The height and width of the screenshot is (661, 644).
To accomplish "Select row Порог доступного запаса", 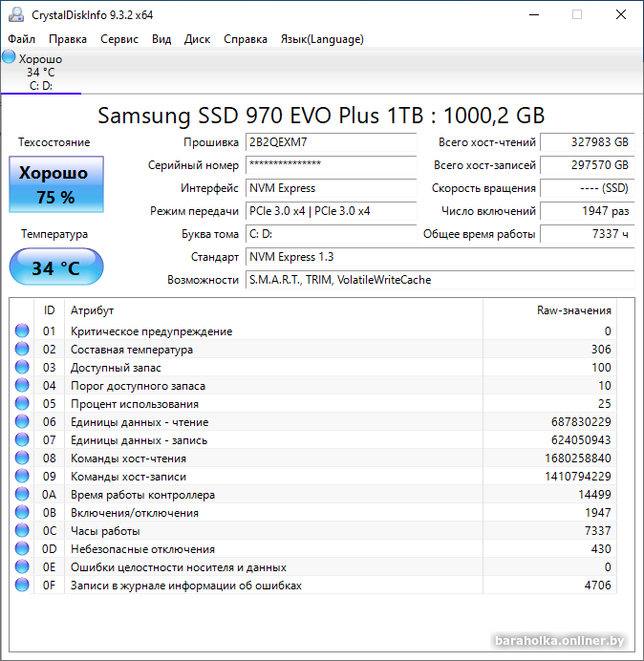I will tap(313, 385).
